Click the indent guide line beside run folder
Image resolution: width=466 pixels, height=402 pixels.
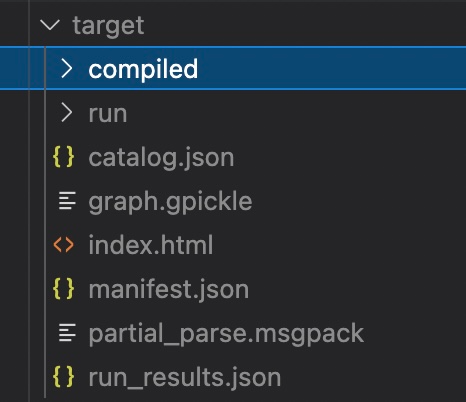[45, 113]
